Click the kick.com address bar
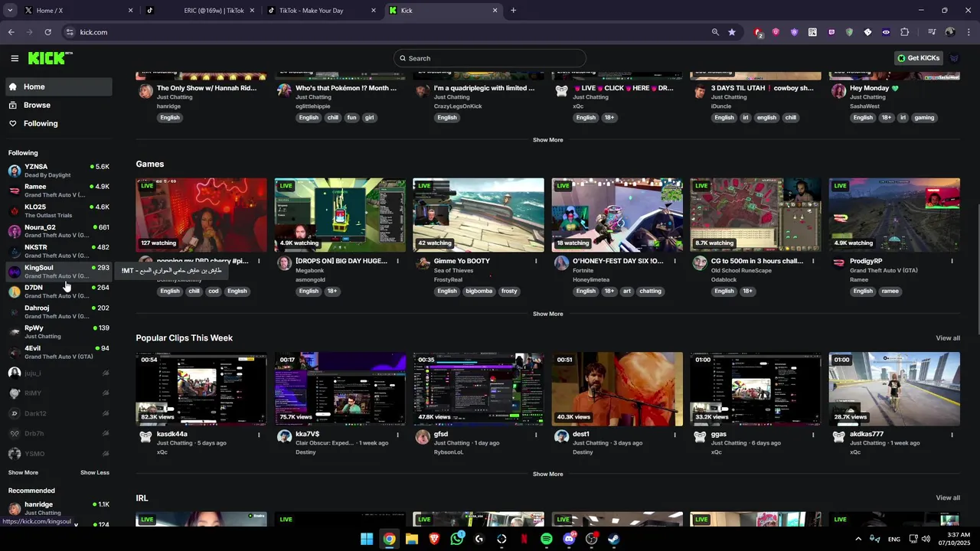The width and height of the screenshot is (980, 551). (x=383, y=32)
